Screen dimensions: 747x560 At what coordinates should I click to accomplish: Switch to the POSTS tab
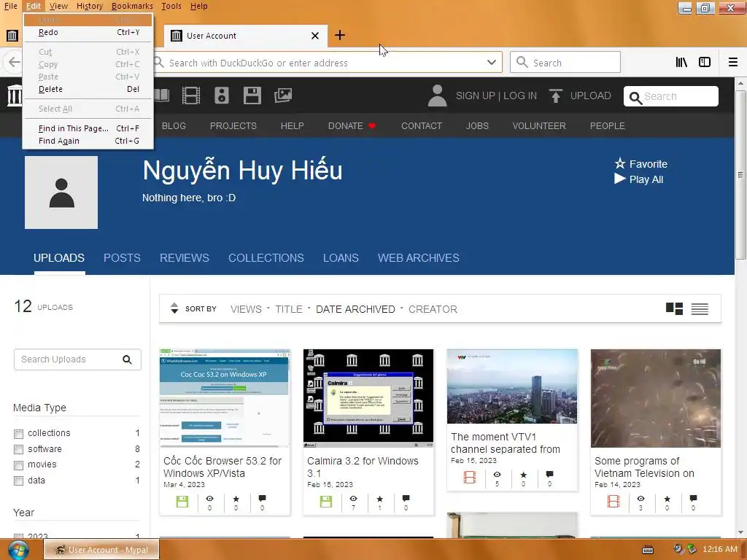point(122,257)
